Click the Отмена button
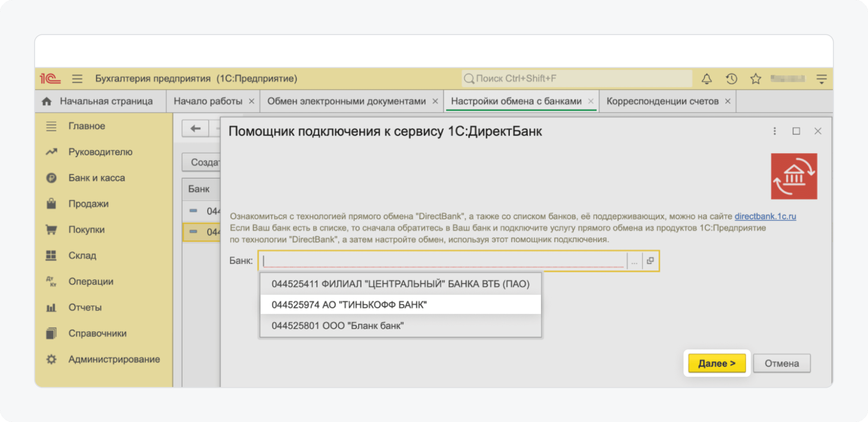The height and width of the screenshot is (422, 868). [782, 363]
